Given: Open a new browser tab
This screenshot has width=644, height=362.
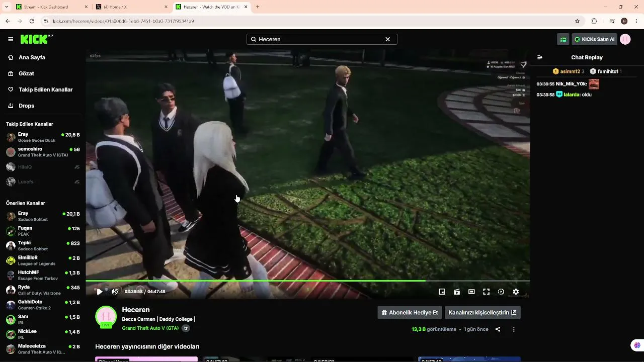Looking at the screenshot, I should tap(258, 7).
